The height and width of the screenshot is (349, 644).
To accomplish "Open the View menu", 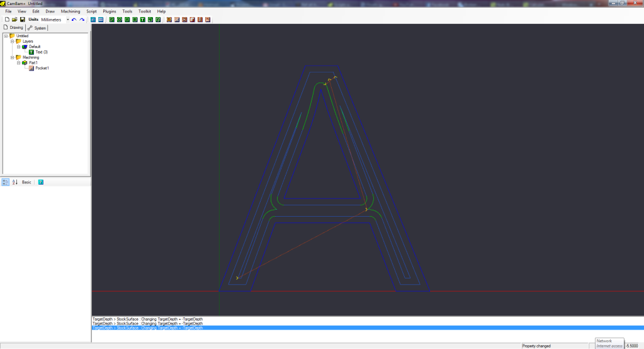I will [22, 11].
